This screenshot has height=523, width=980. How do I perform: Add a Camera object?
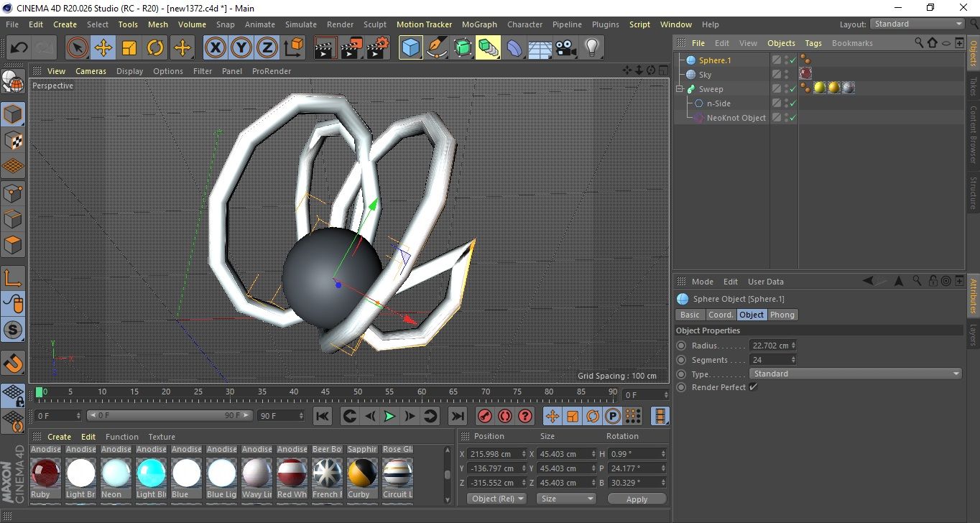coord(565,48)
